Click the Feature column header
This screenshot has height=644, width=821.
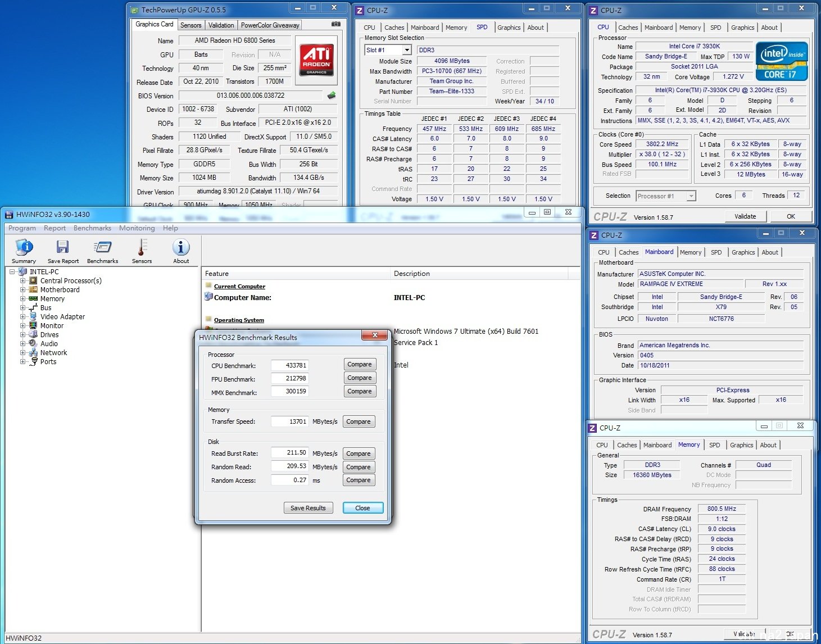(x=296, y=274)
